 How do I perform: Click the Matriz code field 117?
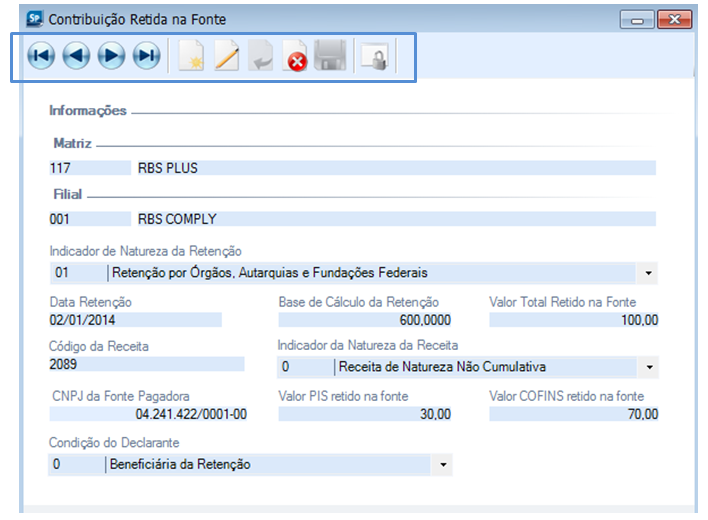(90, 168)
